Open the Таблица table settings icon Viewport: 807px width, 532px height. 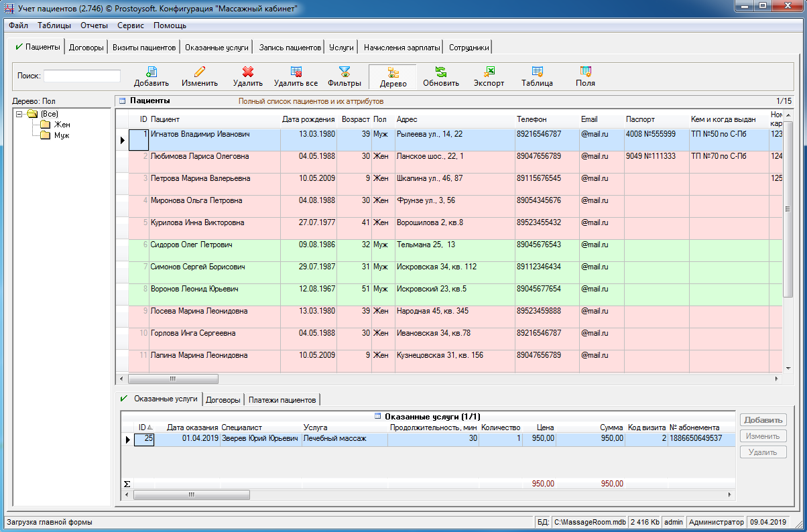pos(537,72)
